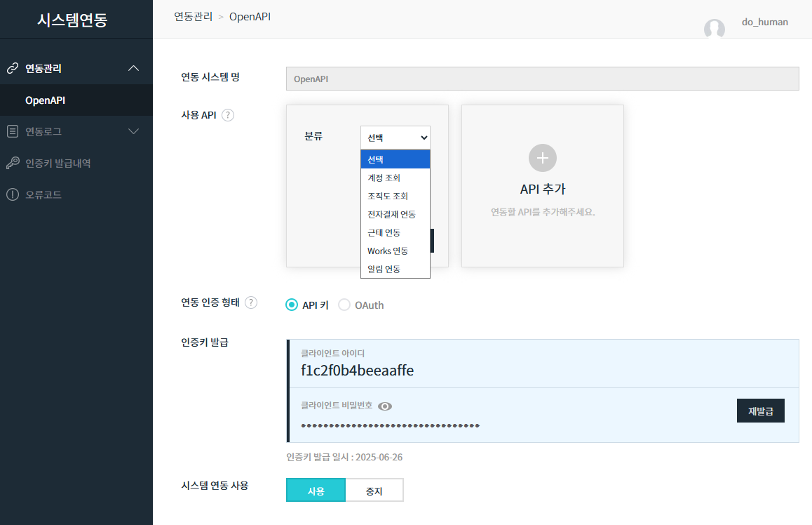
Task: Select the API 키 radio button
Action: pos(292,305)
